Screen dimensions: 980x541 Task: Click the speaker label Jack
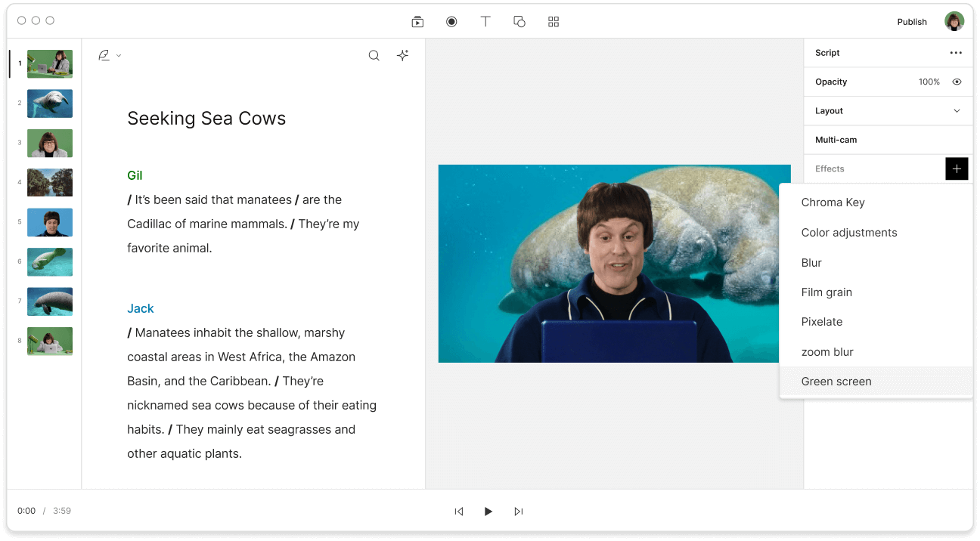[x=141, y=308]
